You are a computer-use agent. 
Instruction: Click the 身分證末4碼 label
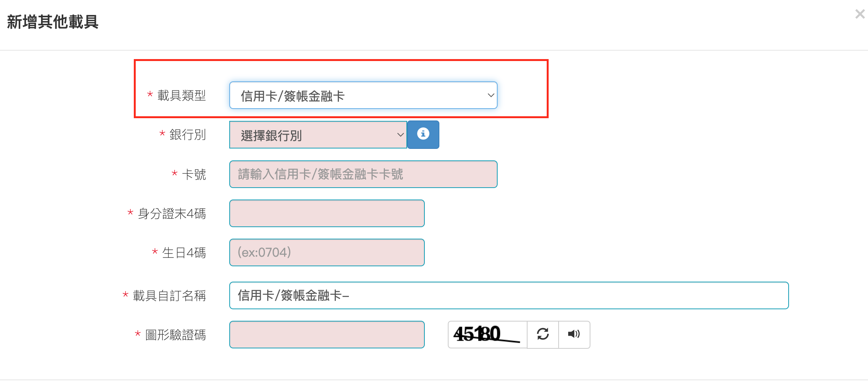(172, 214)
